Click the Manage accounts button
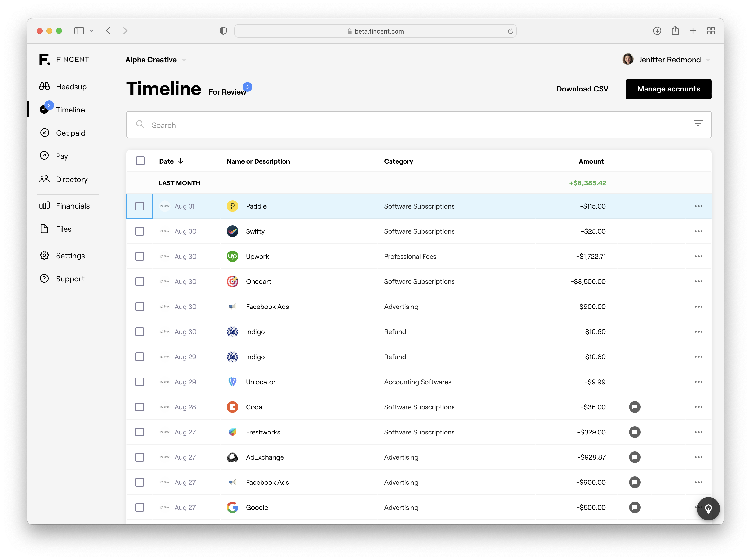Image resolution: width=751 pixels, height=560 pixels. tap(668, 89)
